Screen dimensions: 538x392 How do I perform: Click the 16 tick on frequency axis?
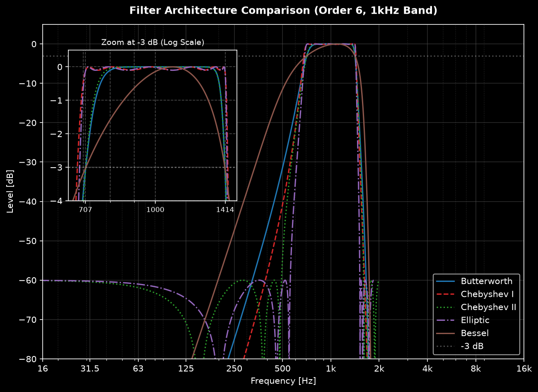43,369
